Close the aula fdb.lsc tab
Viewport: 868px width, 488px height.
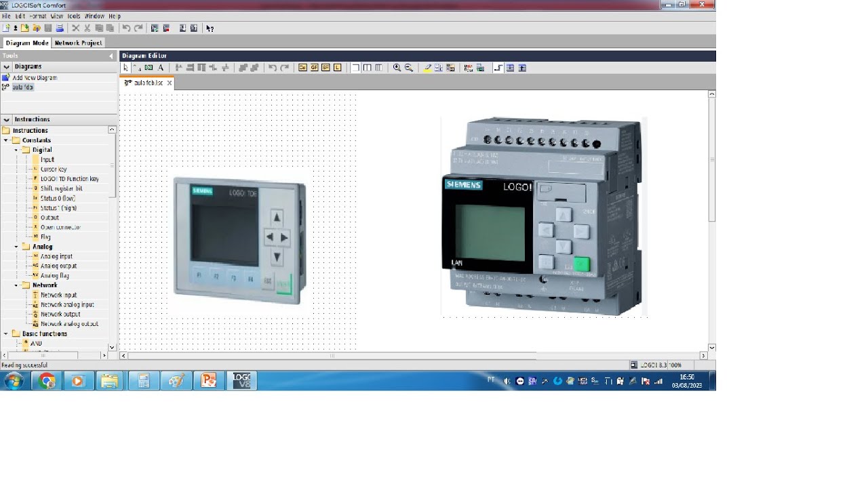(170, 83)
